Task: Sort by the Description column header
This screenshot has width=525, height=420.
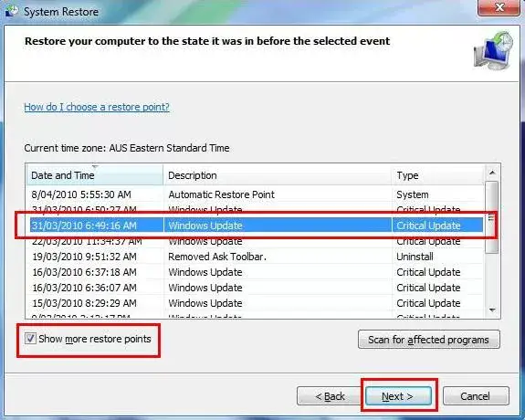Action: click(278, 175)
